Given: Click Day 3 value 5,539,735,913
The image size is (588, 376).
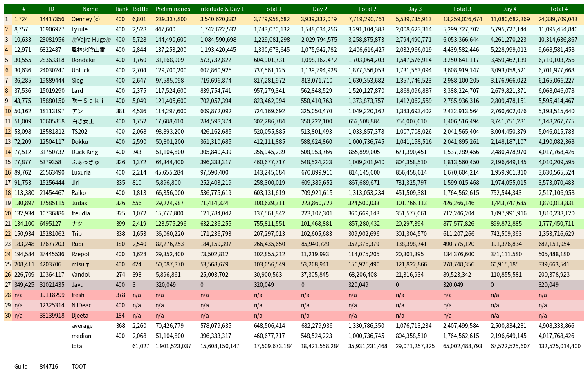Looking at the screenshot, I should tap(414, 19).
